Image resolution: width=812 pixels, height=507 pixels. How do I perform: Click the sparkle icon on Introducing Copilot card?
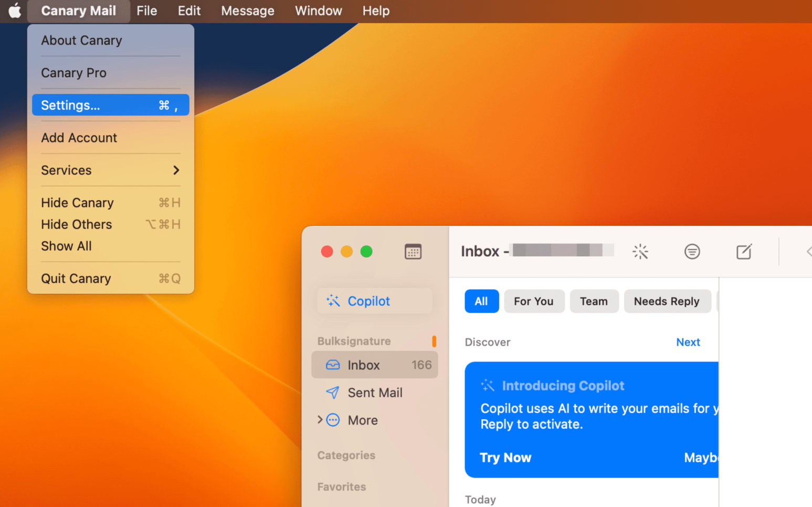488,386
